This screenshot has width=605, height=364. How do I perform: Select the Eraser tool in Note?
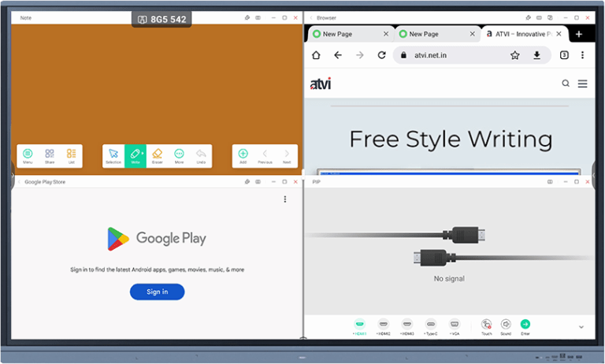click(157, 155)
